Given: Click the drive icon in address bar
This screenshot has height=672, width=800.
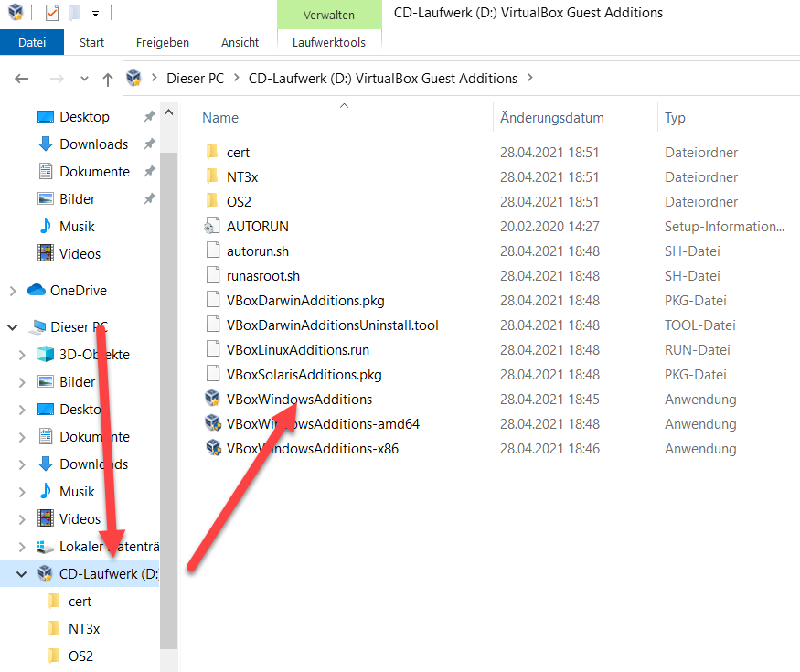Looking at the screenshot, I should (x=133, y=78).
